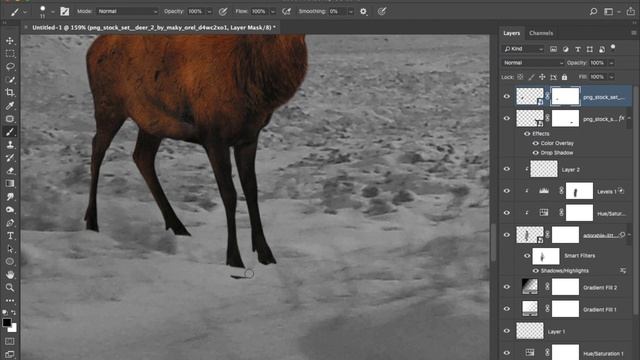Open layer Opacity dropdown arrow

tap(611, 63)
